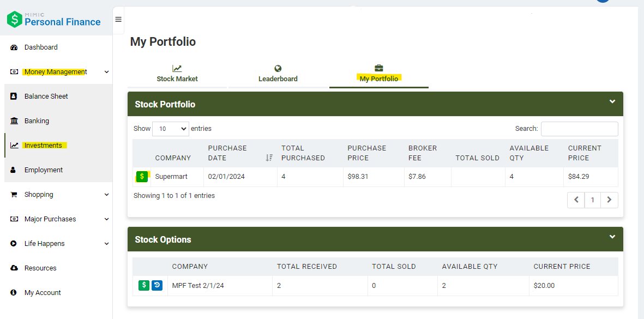The image size is (644, 319).
Task: Click the Search input field
Action: (580, 129)
